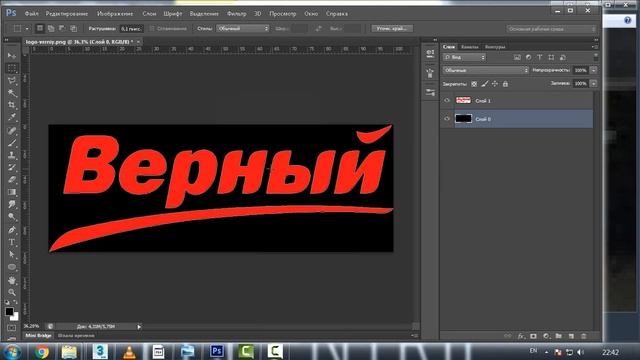The width and height of the screenshot is (640, 360).
Task: Select the Eyedropper tool
Action: pos(12,118)
